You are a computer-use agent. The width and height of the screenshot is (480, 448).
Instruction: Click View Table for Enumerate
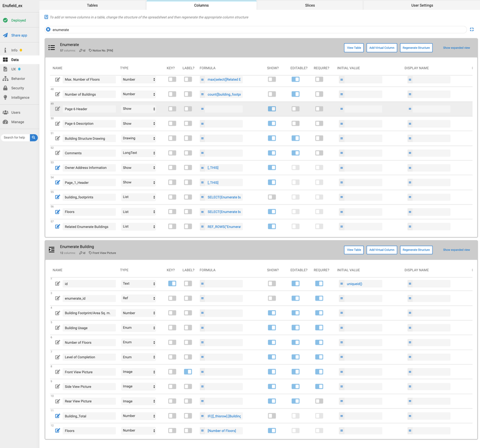(x=354, y=48)
